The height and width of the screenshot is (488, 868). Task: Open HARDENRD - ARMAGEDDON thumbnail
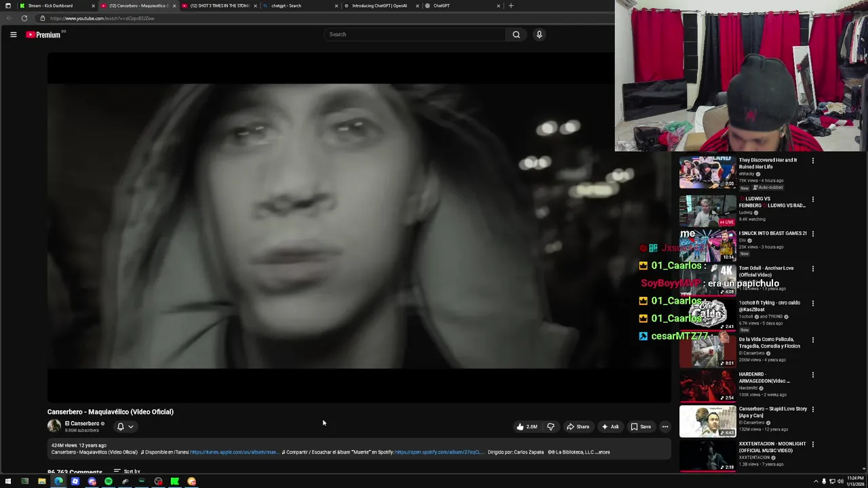pyautogui.click(x=707, y=386)
